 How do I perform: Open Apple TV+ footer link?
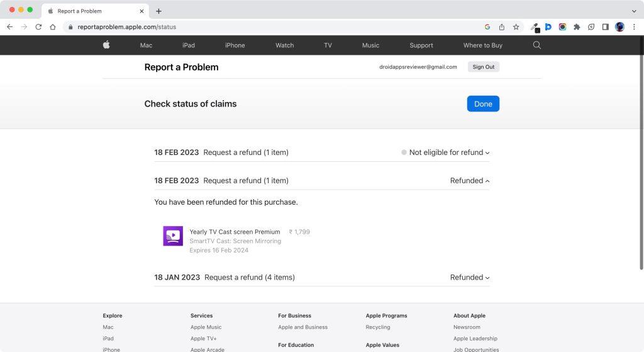point(203,338)
